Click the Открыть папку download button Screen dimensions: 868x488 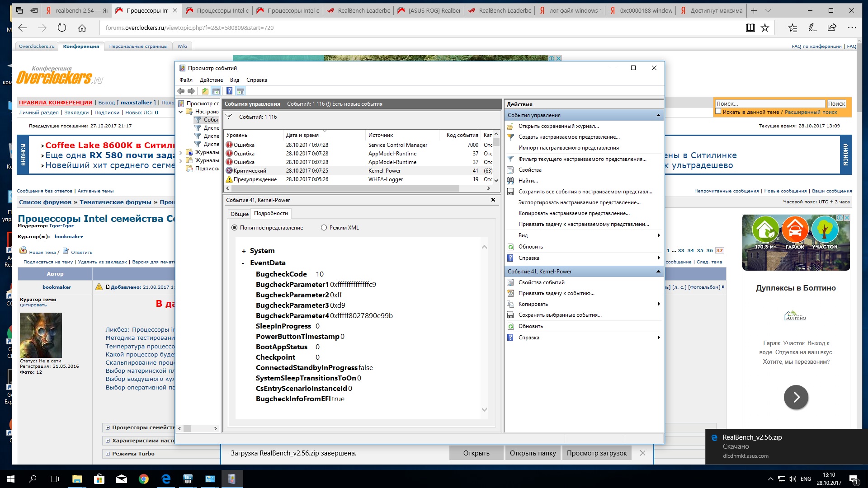tap(533, 453)
